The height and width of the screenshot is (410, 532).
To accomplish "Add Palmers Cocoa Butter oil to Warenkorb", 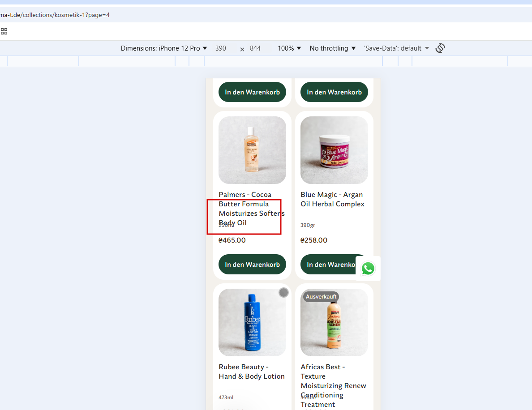I will (x=252, y=265).
